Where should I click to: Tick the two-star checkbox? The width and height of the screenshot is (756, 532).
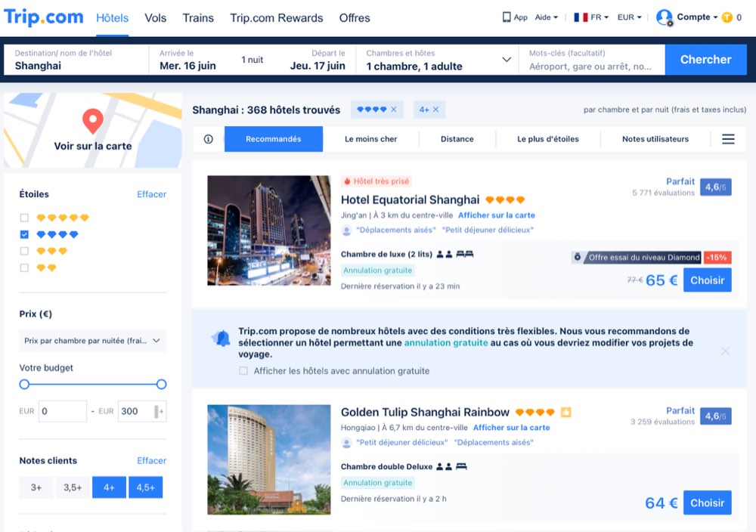[x=25, y=268]
